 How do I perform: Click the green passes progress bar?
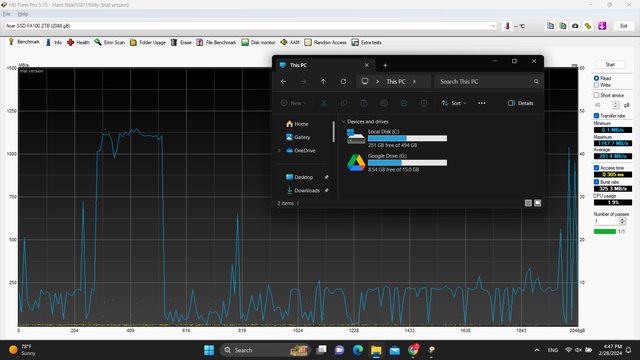click(605, 231)
